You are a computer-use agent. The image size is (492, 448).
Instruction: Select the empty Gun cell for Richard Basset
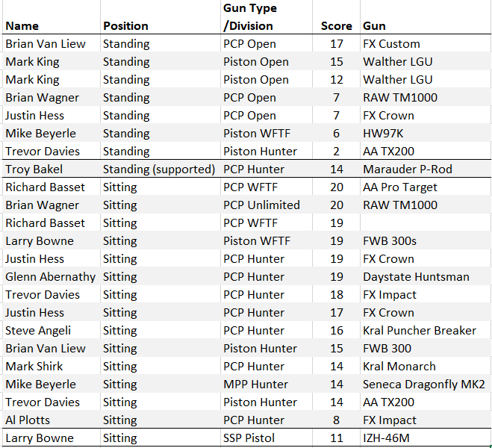pos(426,223)
